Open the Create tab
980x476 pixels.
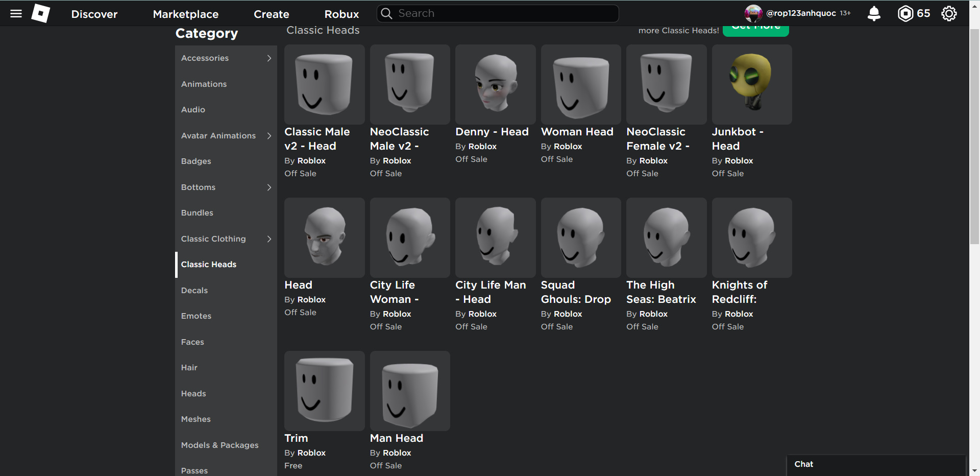272,14
